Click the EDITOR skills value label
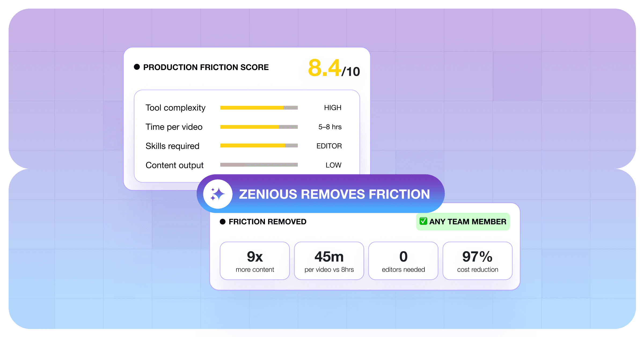The image size is (644, 337). coord(329,146)
